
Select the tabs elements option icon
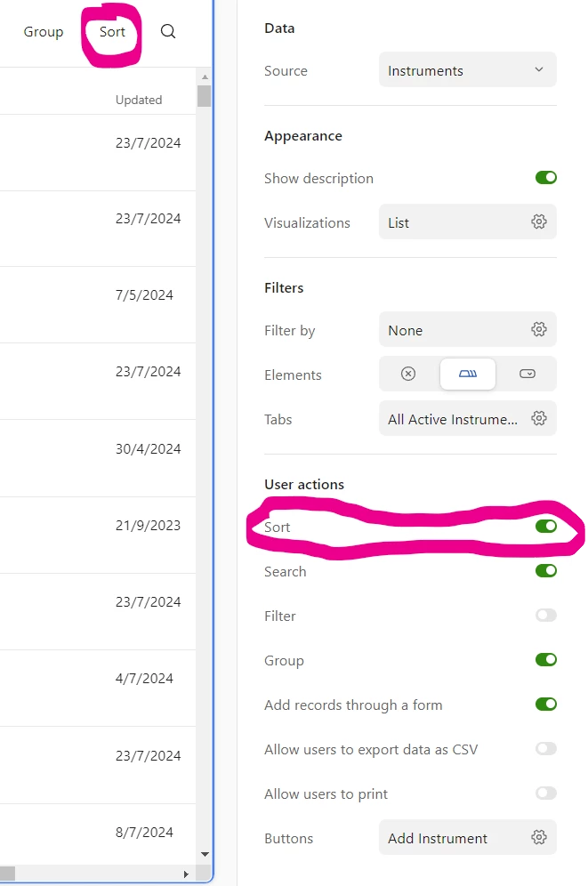[x=468, y=374]
